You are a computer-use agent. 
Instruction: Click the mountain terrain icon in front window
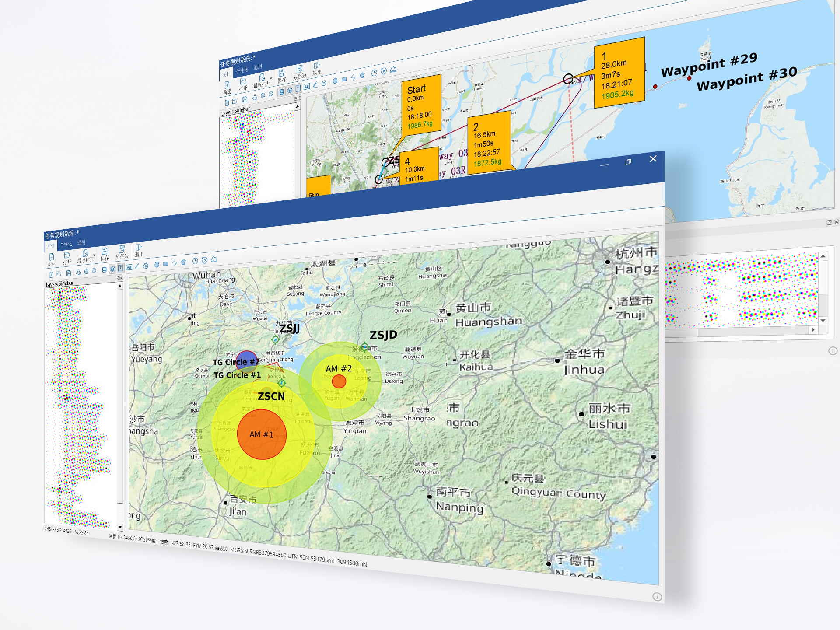[x=214, y=259]
